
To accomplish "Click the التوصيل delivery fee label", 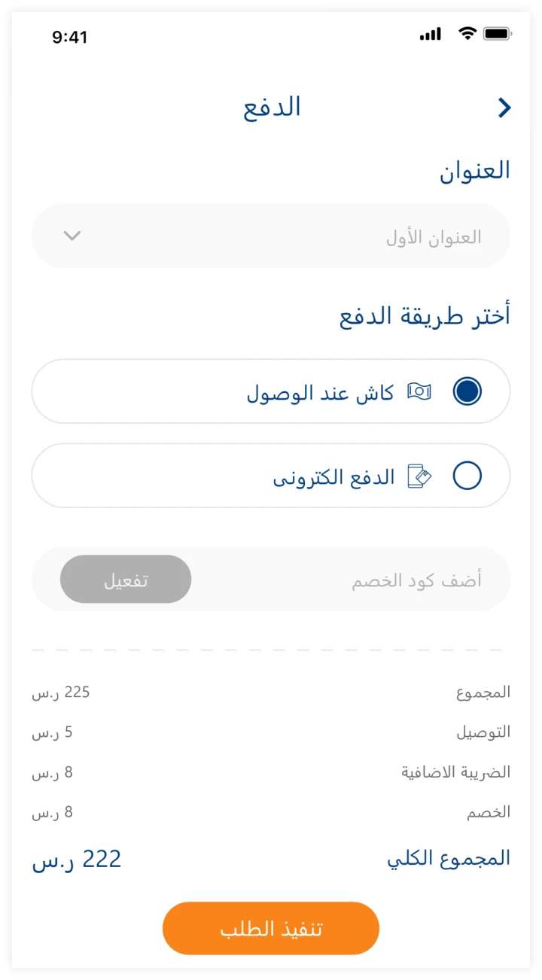I will click(483, 732).
